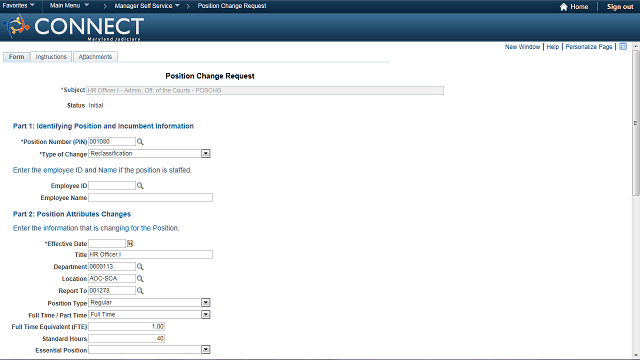Click the Subject field
Image resolution: width=640 pixels, height=360 pixels.
(x=265, y=91)
